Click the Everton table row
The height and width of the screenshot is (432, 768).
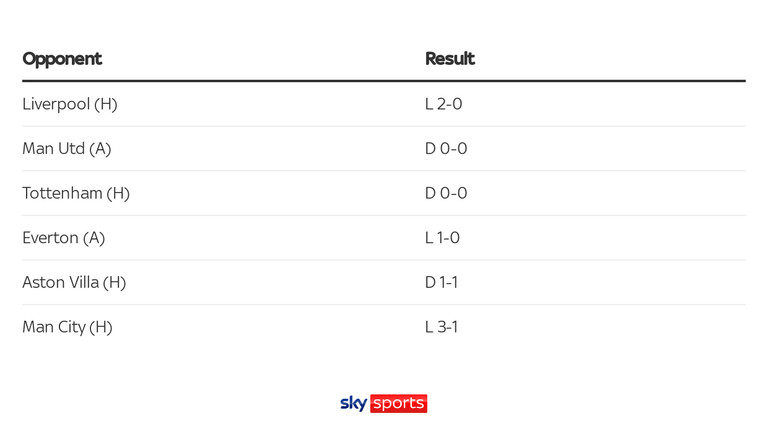pos(384,238)
